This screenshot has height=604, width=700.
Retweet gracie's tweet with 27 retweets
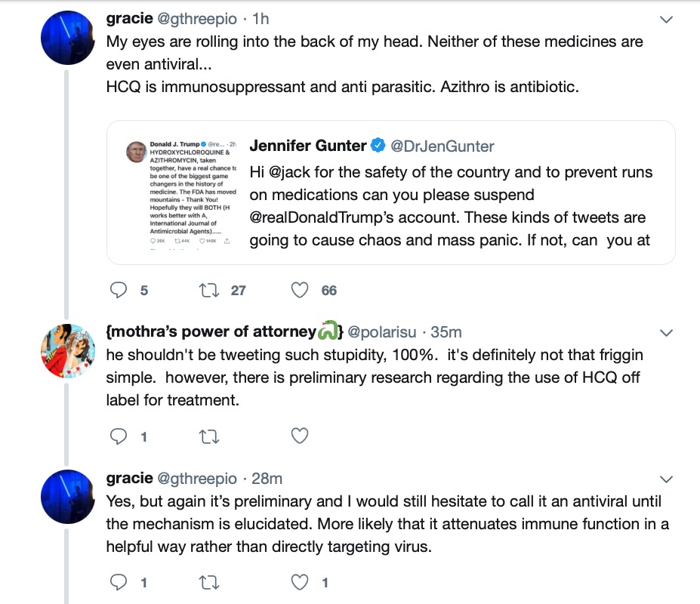point(208,290)
